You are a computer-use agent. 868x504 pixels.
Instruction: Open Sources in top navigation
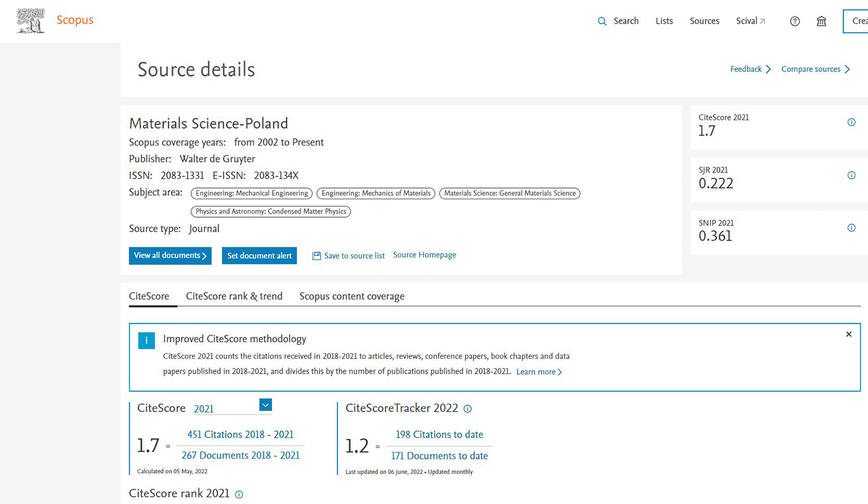coord(704,21)
